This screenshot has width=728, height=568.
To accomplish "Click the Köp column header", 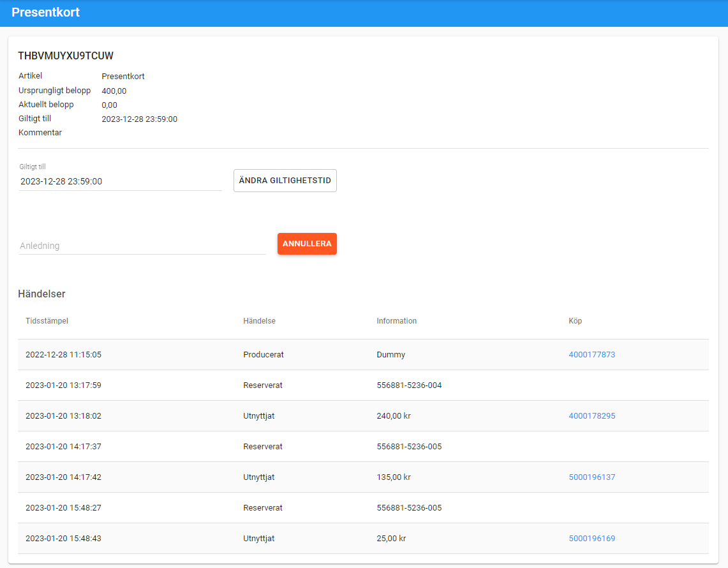I will (x=575, y=321).
